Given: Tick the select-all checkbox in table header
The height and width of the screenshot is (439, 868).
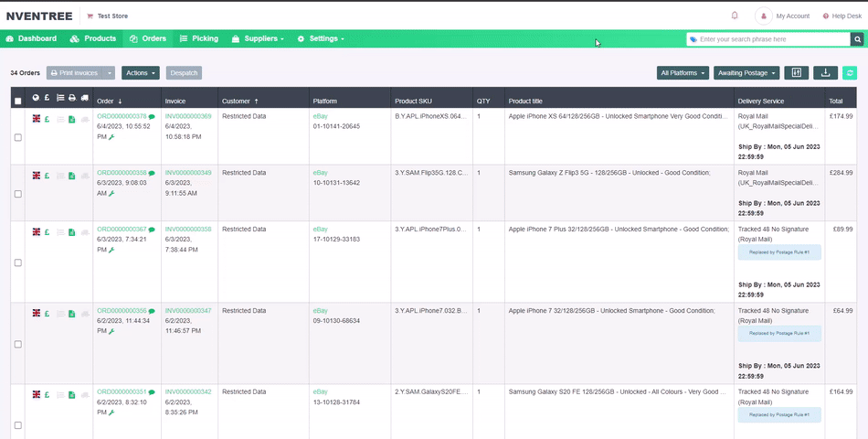Looking at the screenshot, I should tap(18, 101).
